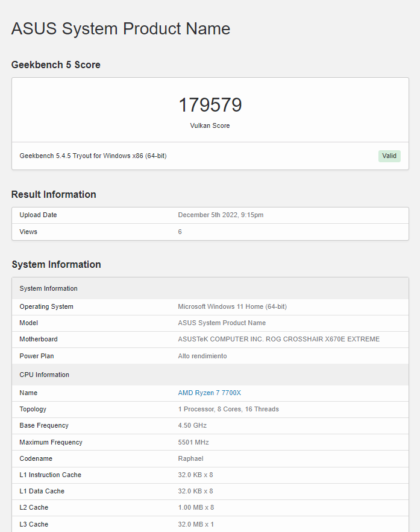Select L1 Data Cache value 32.0 KB x 8
420x532 pixels.
(x=195, y=491)
